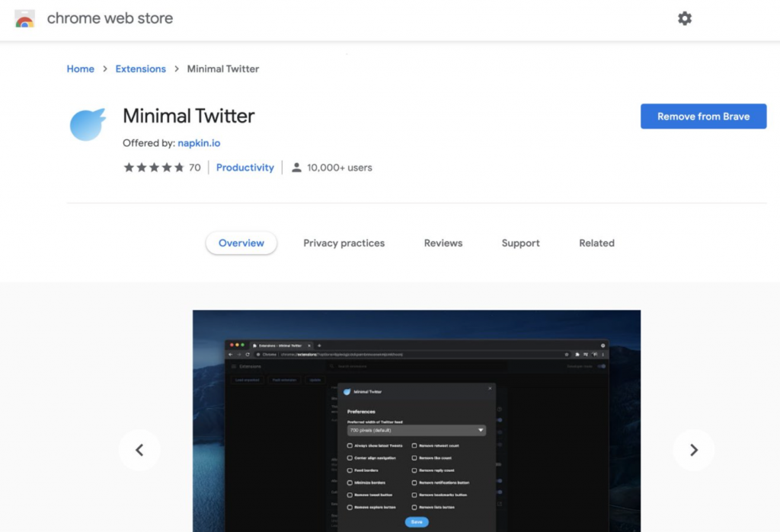Click the blue Minimal Twitter extension icon
Image resolution: width=780 pixels, height=532 pixels.
[x=88, y=124]
